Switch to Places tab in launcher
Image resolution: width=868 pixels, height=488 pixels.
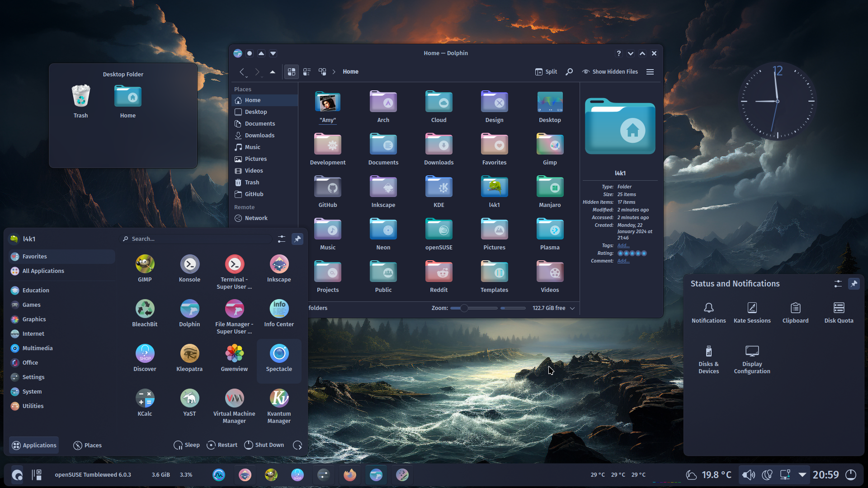(x=87, y=446)
